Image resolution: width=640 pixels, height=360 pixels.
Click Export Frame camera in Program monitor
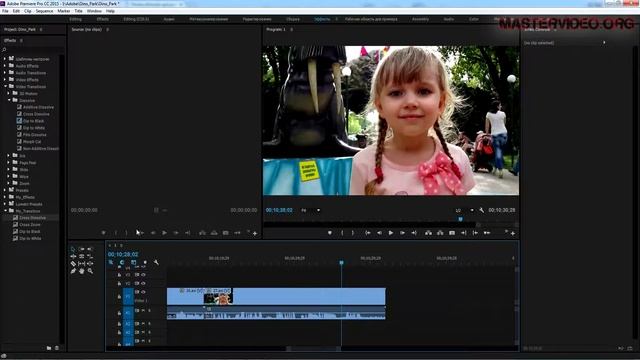click(452, 233)
